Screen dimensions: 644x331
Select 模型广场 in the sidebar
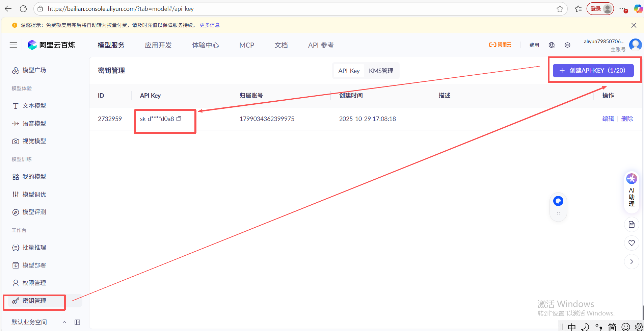tap(34, 70)
